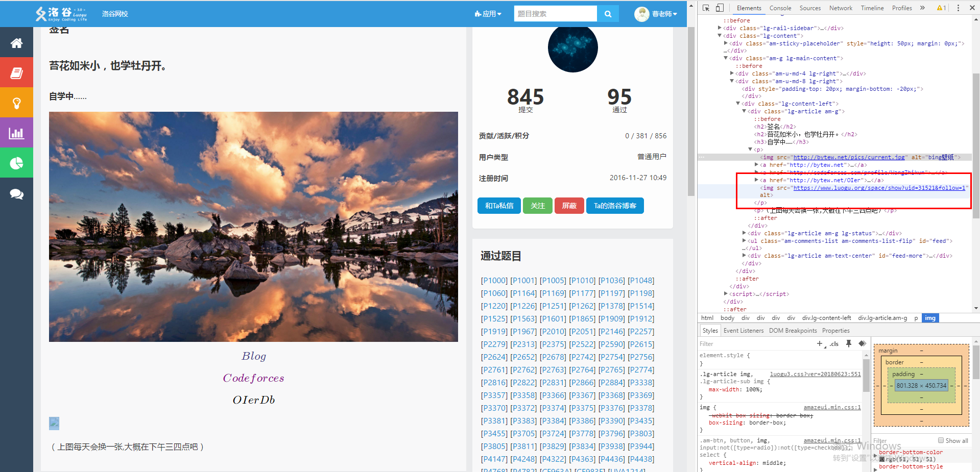The image size is (980, 472).
Task: Open the chat bubbles sidebar icon
Action: click(16, 194)
